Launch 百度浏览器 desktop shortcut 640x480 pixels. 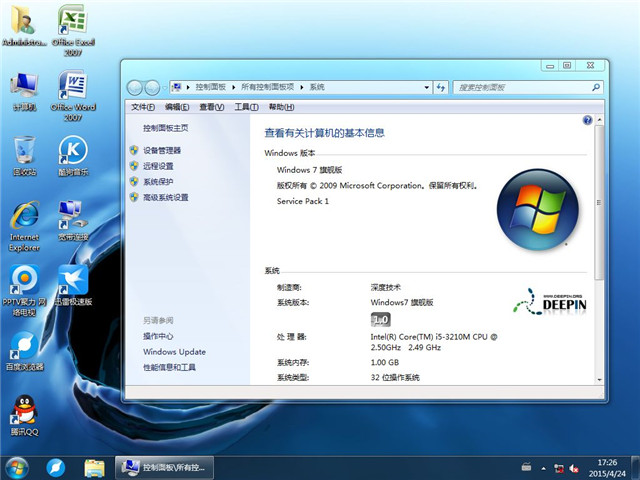[x=24, y=351]
